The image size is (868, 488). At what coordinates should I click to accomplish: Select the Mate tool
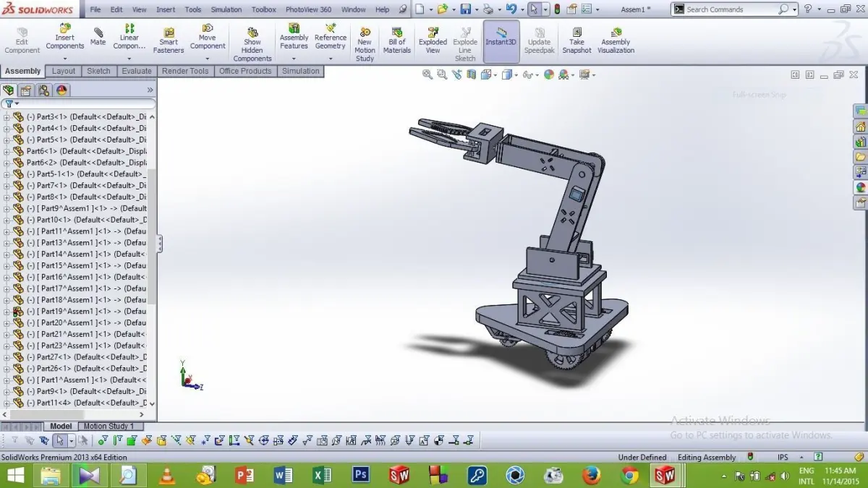[x=98, y=38]
